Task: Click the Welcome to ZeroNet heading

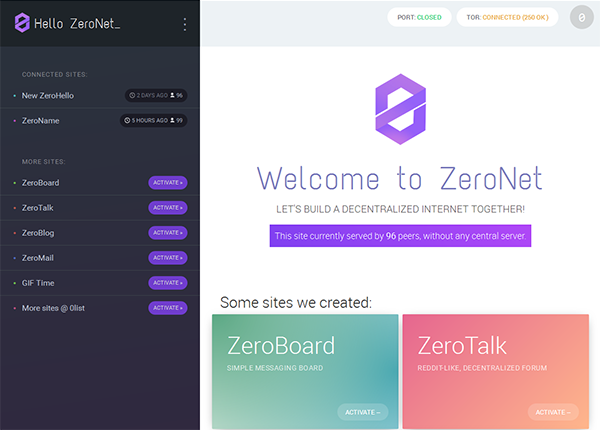Action: 400,178
